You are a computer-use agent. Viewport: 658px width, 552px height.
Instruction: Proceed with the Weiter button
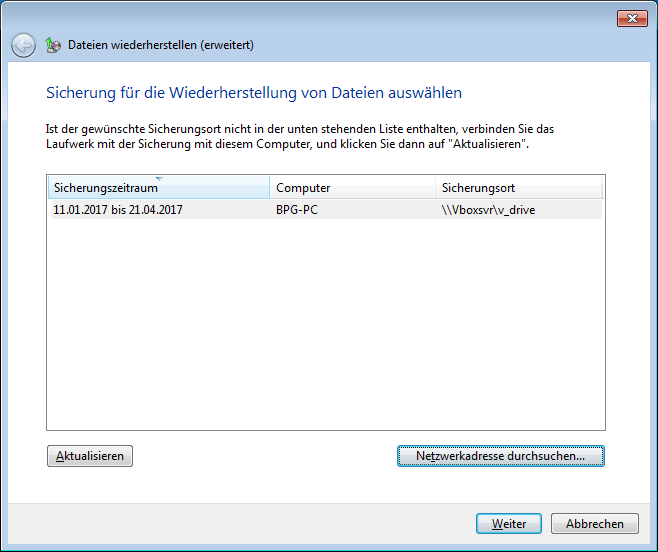tap(509, 523)
